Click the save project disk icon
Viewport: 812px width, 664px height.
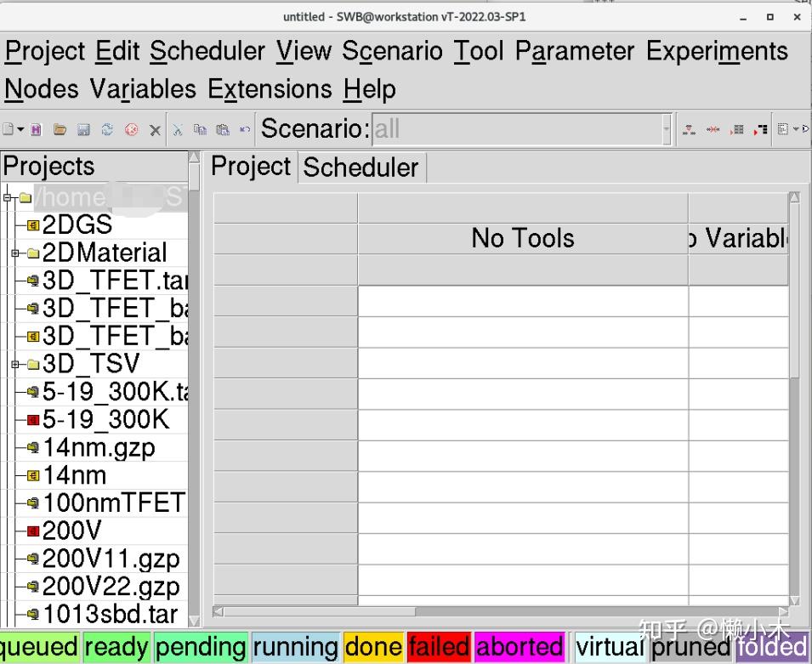pos(83,130)
